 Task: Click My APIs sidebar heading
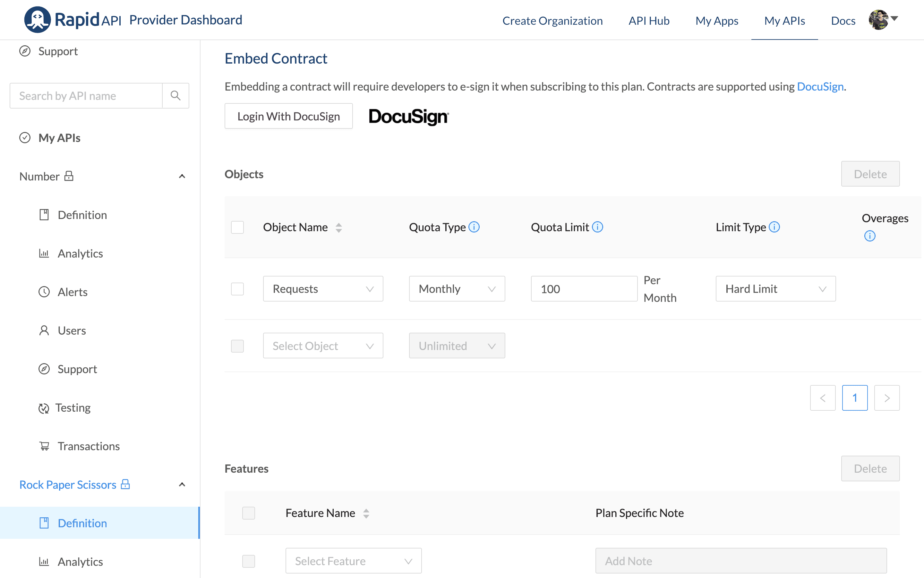click(x=60, y=138)
